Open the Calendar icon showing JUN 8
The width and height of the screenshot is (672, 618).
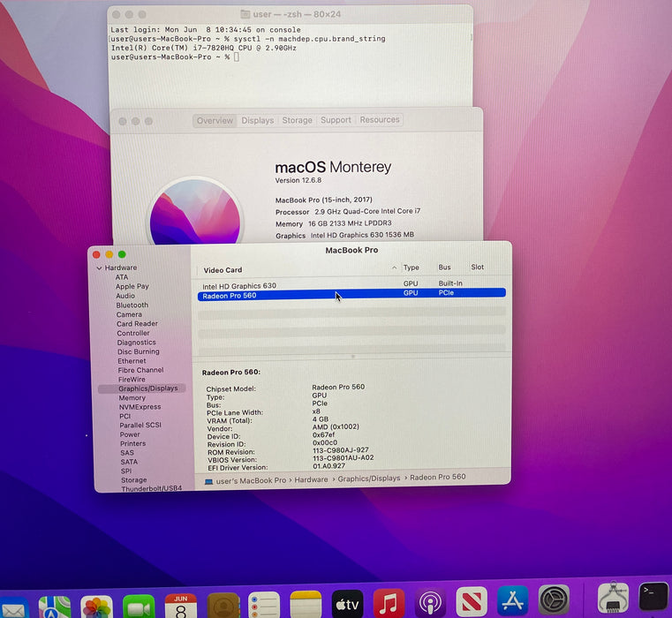[x=180, y=606]
